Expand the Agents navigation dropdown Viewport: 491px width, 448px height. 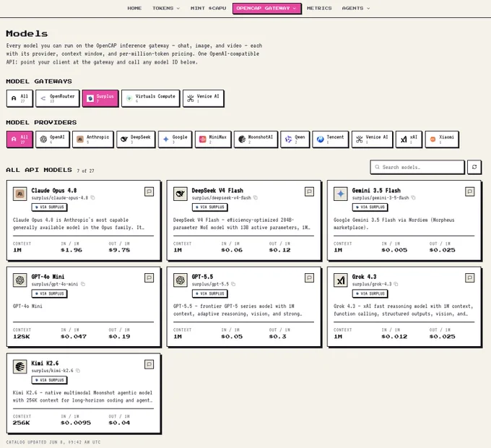pyautogui.click(x=356, y=8)
